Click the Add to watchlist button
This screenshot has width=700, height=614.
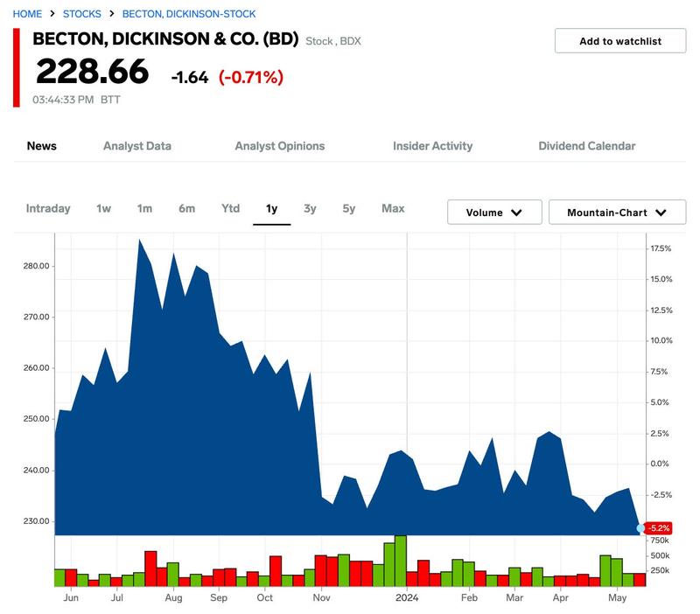620,41
